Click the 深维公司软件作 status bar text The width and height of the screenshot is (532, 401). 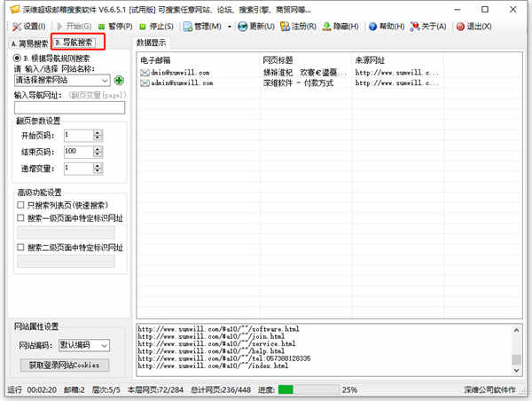(490, 389)
